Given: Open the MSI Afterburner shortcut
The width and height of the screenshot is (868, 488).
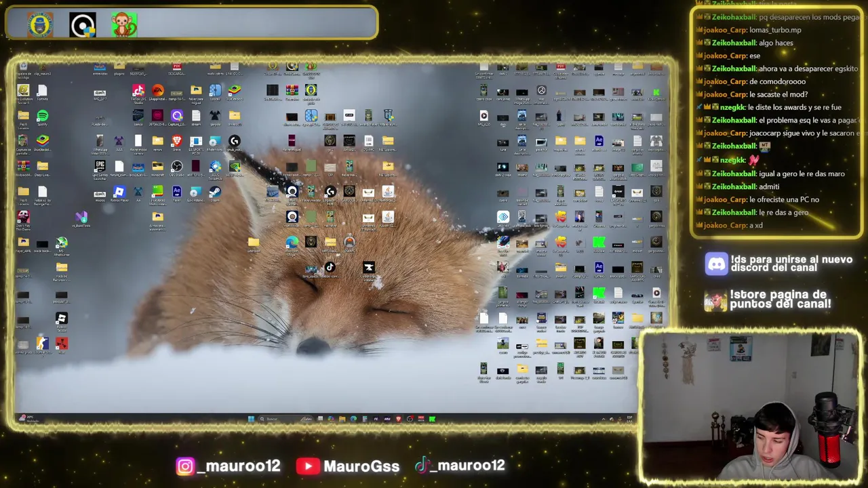Looking at the screenshot, I should click(x=62, y=243).
